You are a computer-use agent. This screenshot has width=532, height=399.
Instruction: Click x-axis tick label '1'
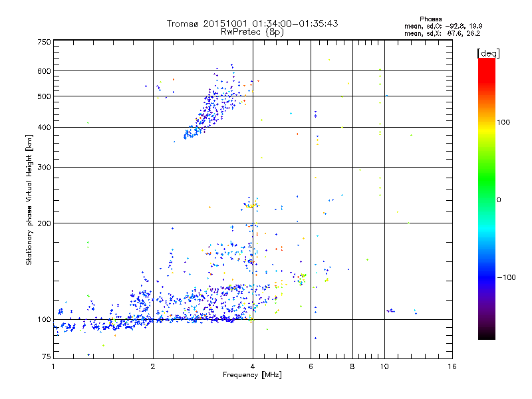[53, 366]
